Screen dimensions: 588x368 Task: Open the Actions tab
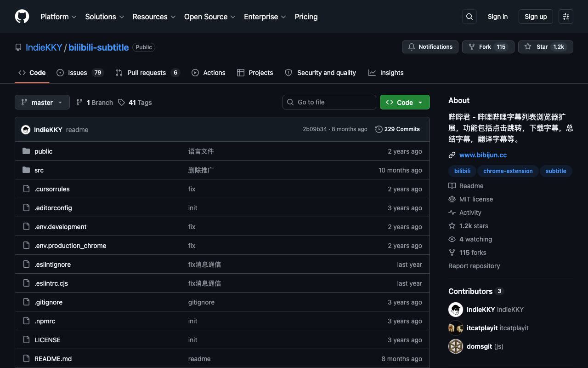pyautogui.click(x=209, y=73)
